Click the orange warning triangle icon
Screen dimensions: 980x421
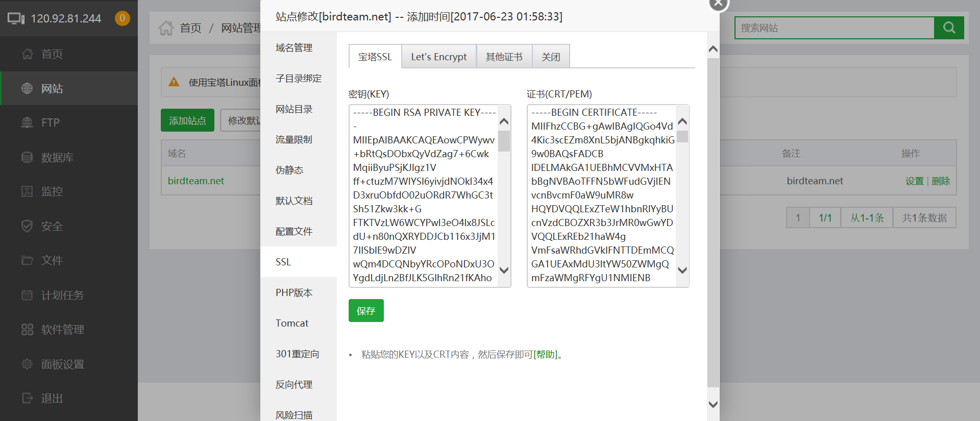tap(174, 82)
